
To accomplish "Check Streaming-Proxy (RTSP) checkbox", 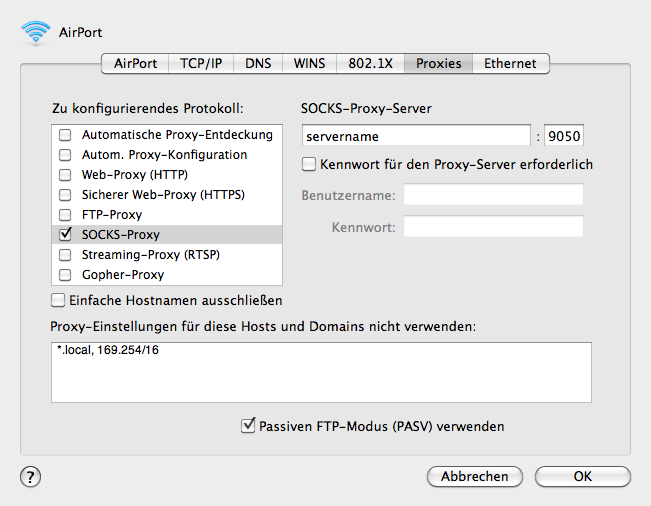I will (x=65, y=254).
